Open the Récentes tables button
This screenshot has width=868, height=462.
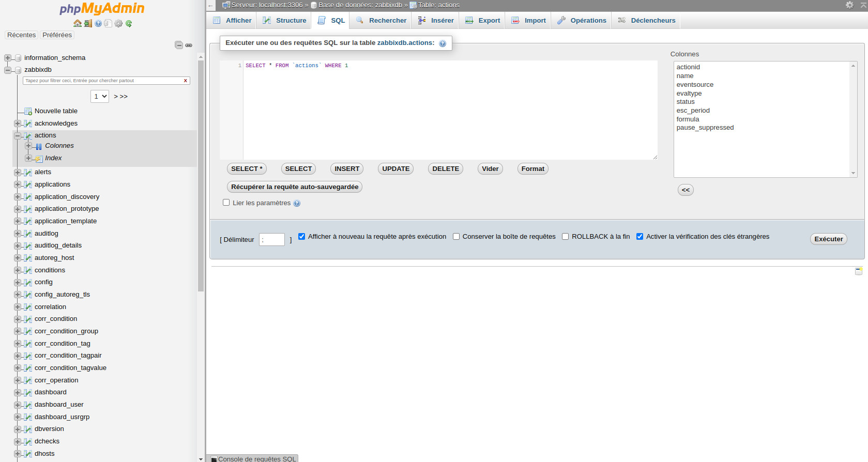click(22, 35)
